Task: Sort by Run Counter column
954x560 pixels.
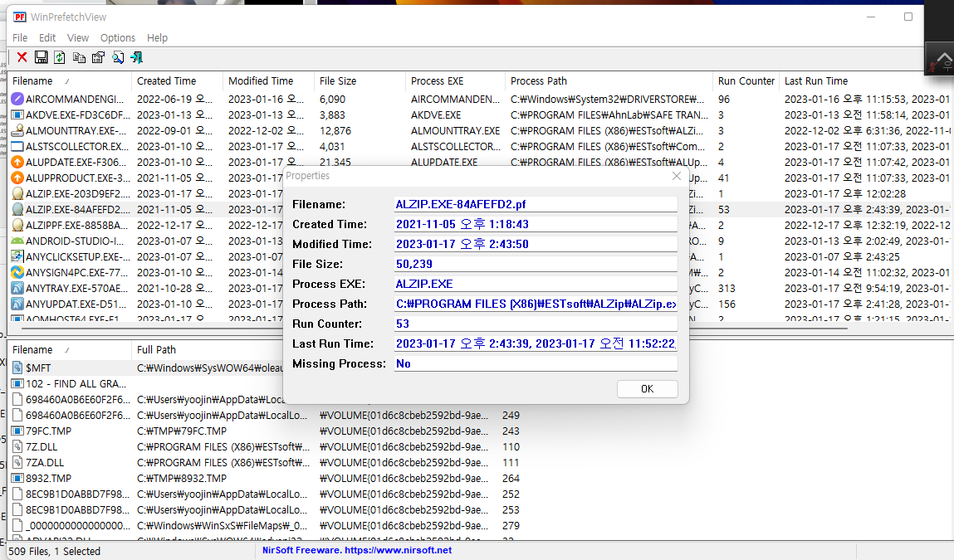Action: tap(746, 80)
